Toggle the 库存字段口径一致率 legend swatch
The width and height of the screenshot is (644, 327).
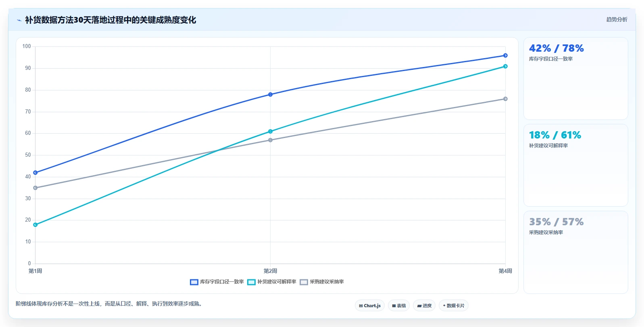tap(194, 282)
